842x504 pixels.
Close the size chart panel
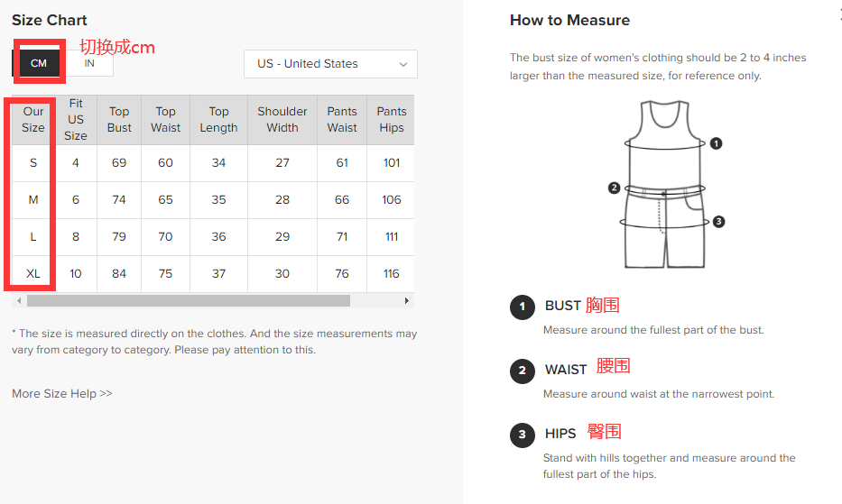coord(839,12)
